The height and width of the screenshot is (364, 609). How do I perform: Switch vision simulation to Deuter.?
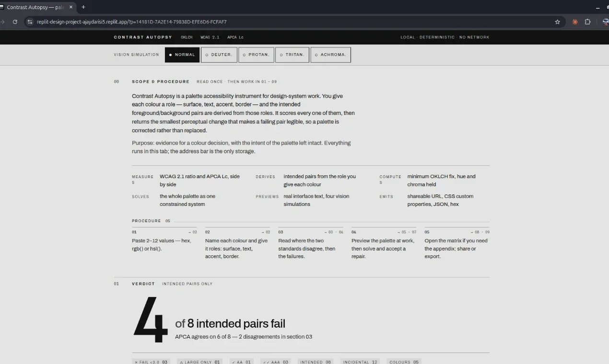[219, 55]
